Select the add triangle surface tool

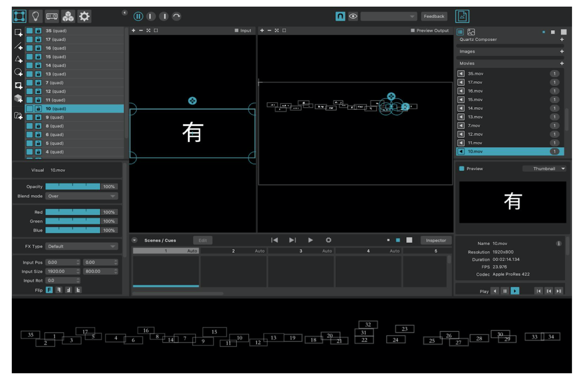point(18,59)
